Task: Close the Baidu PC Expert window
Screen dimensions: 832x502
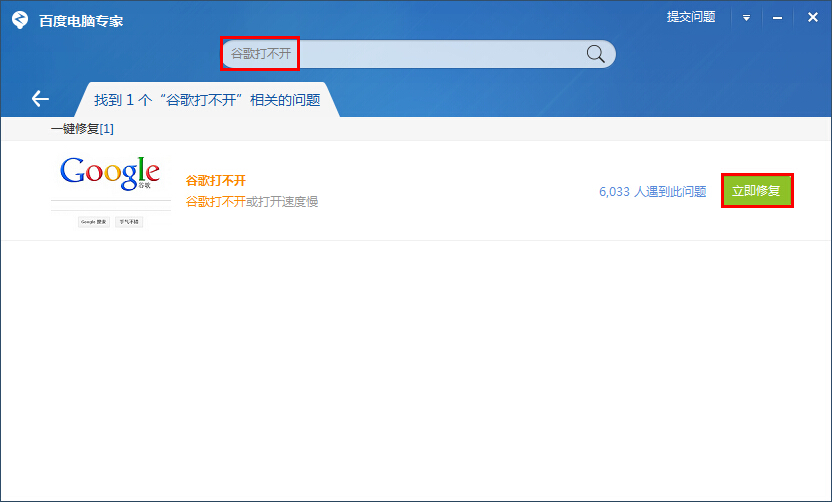Action: (x=812, y=18)
